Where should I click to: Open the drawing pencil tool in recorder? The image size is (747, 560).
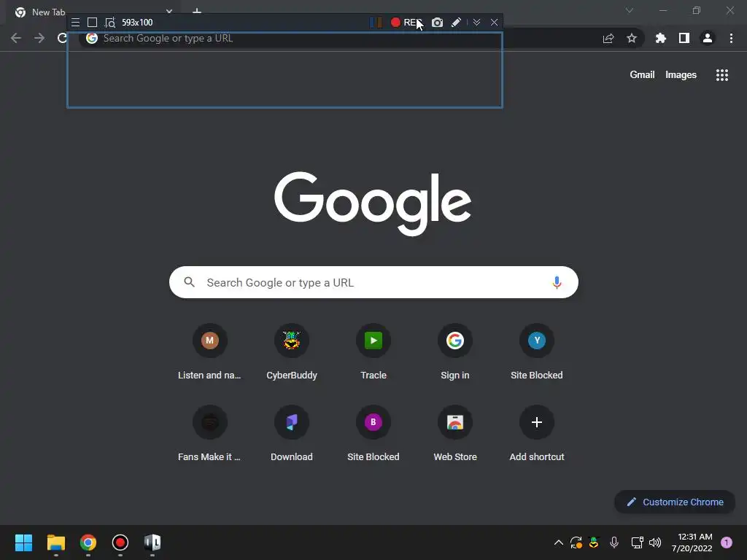(x=456, y=23)
